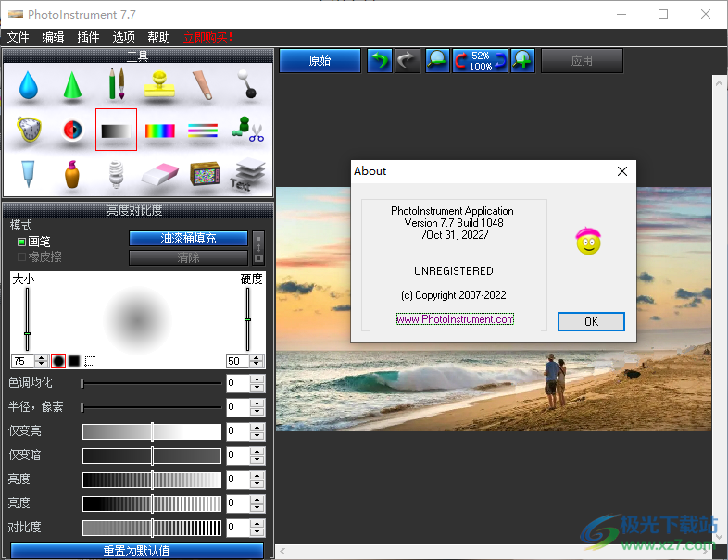Select the finger smudge tool

tap(204, 85)
